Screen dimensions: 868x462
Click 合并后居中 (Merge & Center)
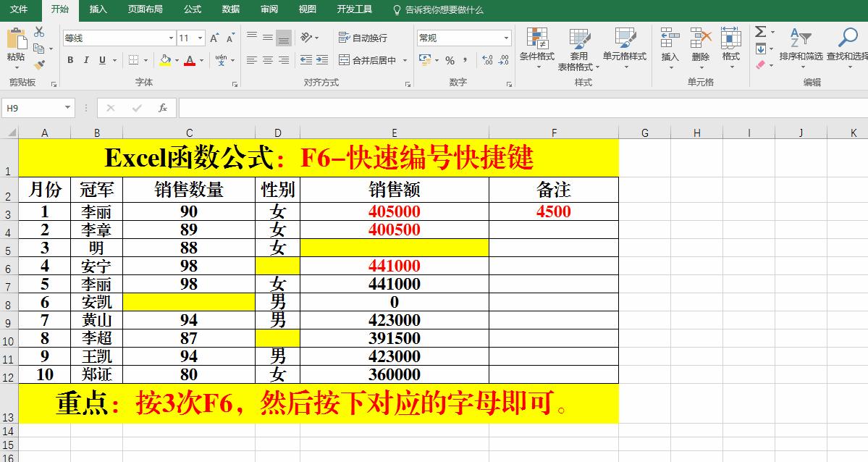pos(374,60)
